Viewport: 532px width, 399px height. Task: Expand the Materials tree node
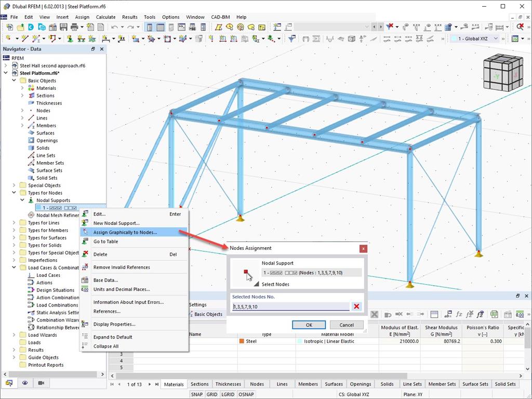pyautogui.click(x=22, y=88)
